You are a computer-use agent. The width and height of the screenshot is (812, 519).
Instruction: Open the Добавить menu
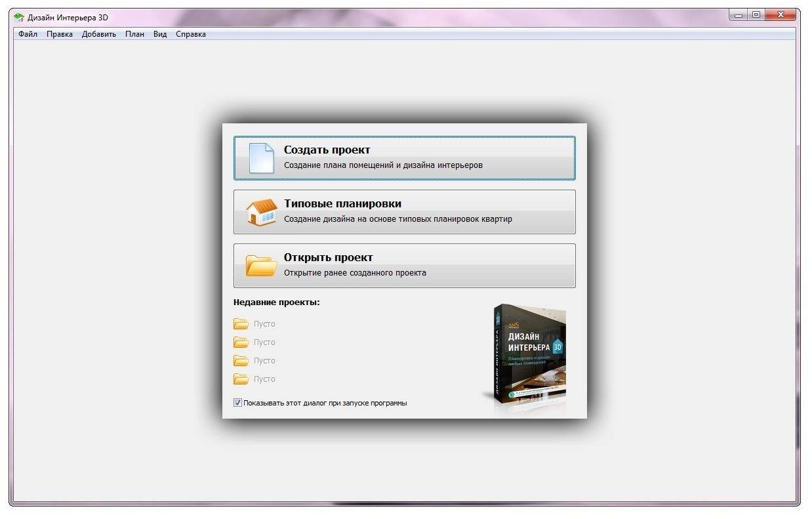point(99,34)
